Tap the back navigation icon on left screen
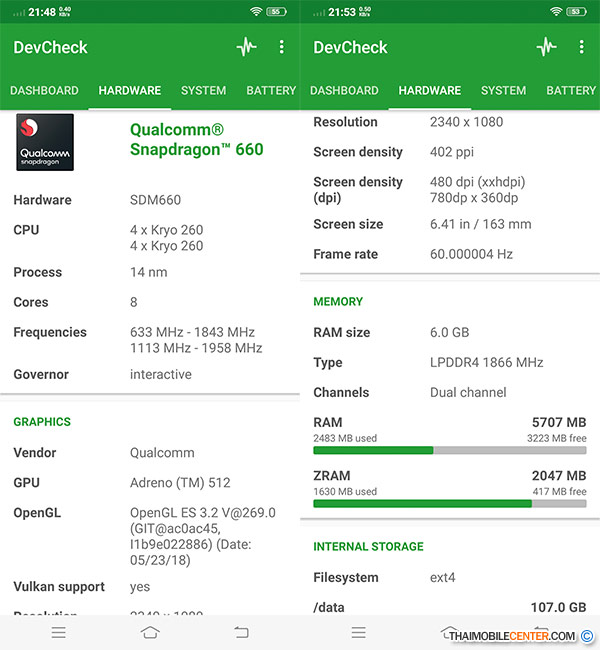The height and width of the screenshot is (650, 600). (241, 632)
